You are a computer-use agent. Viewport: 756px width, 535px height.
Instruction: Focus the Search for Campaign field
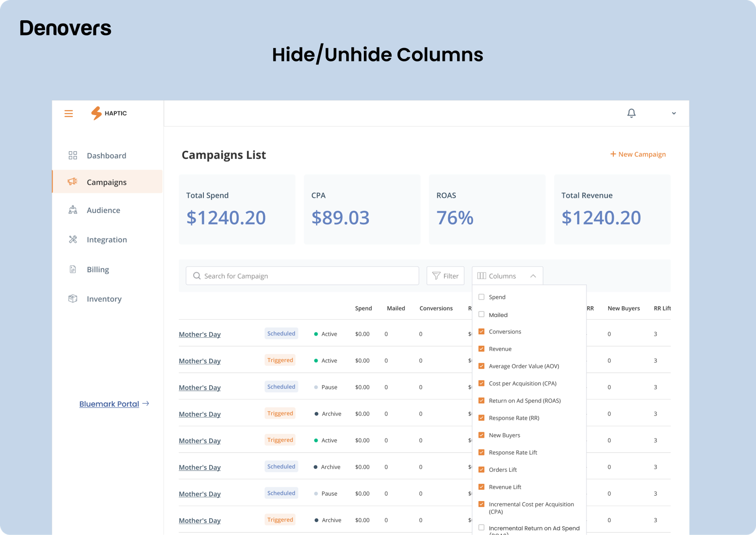(302, 276)
